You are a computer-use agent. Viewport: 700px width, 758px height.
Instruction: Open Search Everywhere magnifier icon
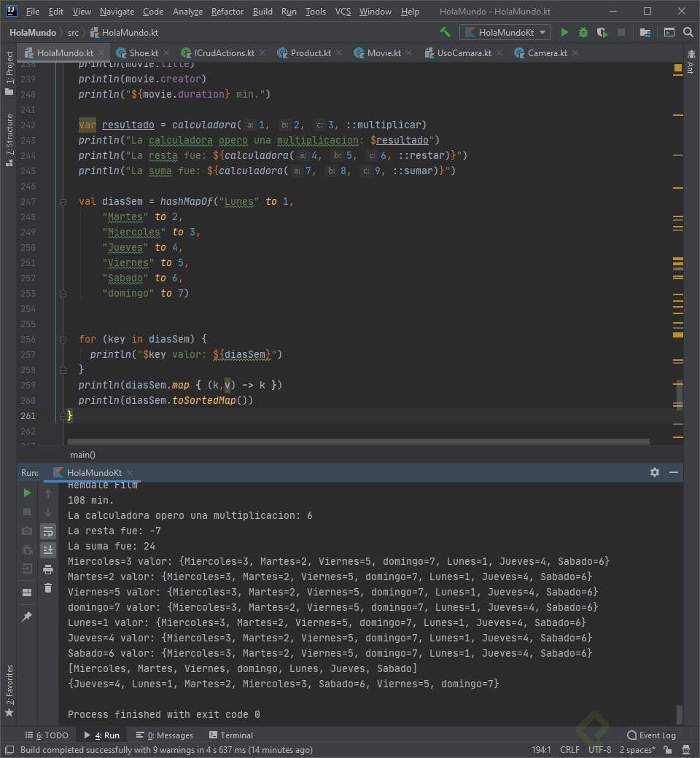pos(688,32)
